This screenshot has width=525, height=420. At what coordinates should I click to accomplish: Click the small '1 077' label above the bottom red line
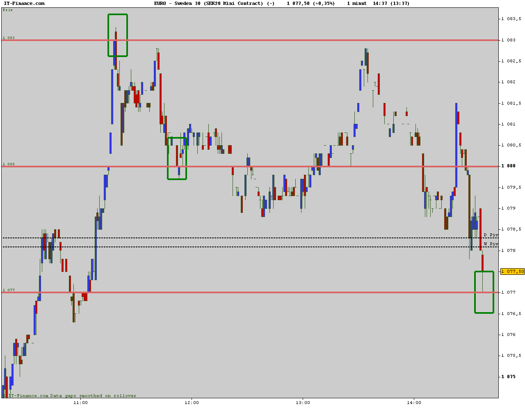point(9,290)
